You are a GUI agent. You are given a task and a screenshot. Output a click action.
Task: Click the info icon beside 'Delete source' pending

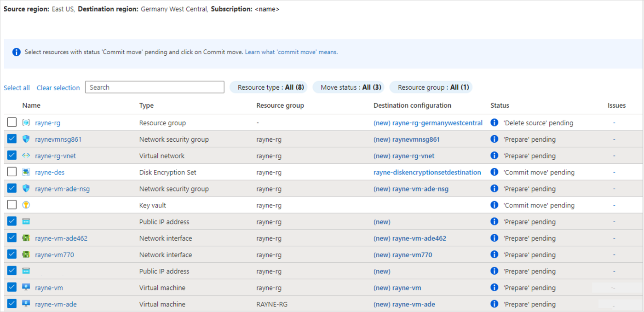tap(494, 123)
